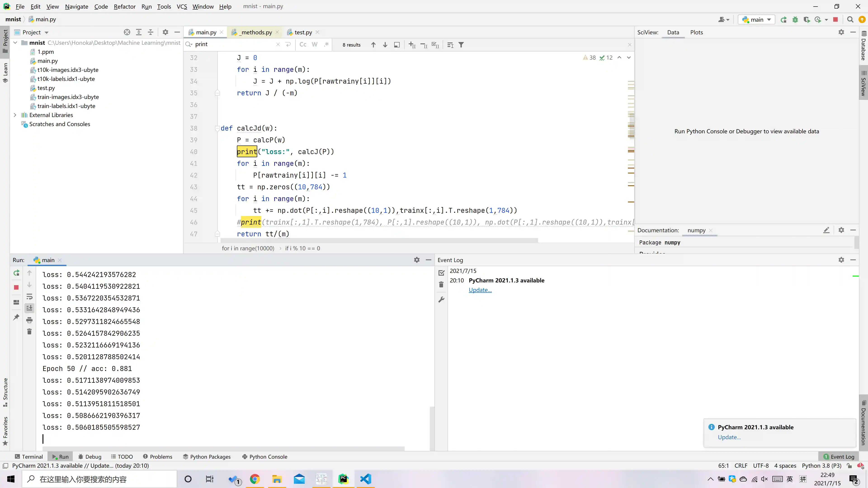
Task: Toggle tool window quick access in status bar
Action: click(5, 466)
